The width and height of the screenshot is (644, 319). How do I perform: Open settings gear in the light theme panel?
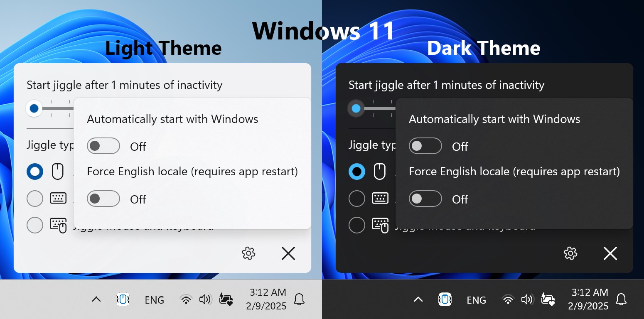248,253
